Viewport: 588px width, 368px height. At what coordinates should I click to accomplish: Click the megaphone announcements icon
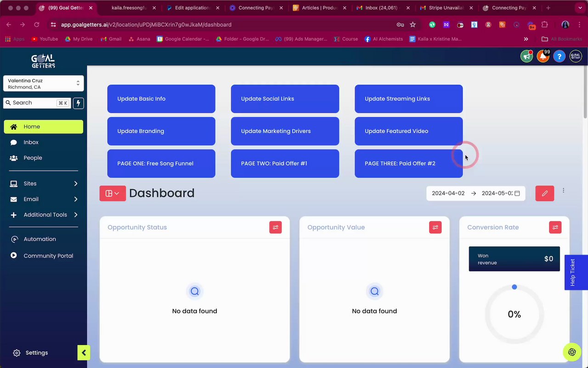pyautogui.click(x=526, y=57)
